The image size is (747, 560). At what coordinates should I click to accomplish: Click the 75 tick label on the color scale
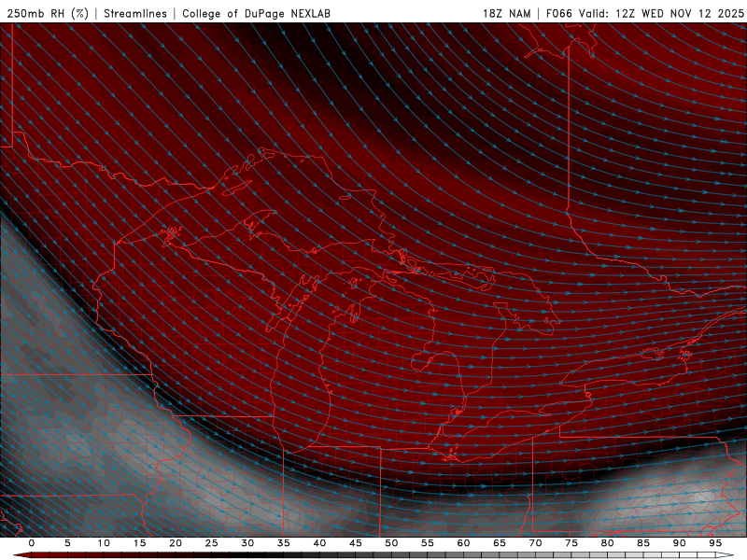coord(571,543)
